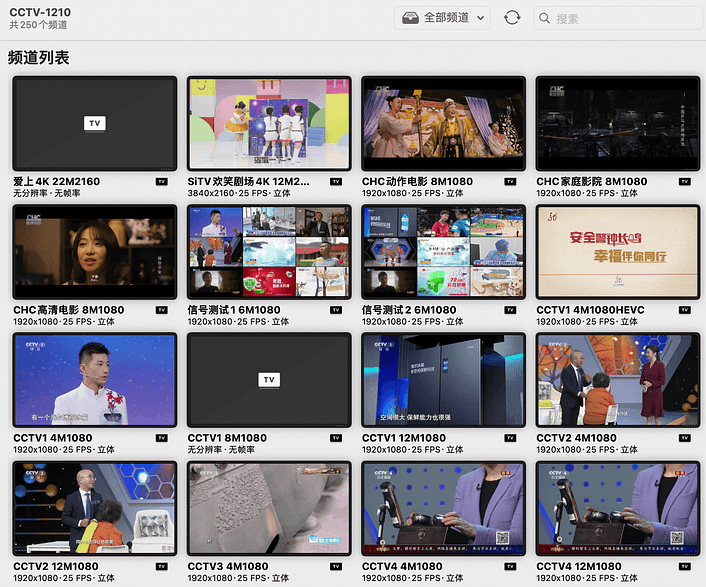Click TV badge next to 信号测试 2
The image size is (706, 587).
[x=510, y=310]
